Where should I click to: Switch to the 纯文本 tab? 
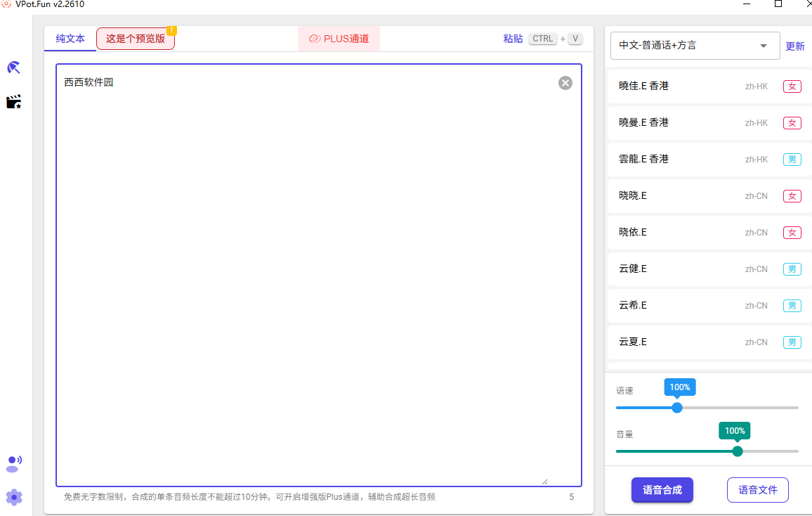coord(70,39)
